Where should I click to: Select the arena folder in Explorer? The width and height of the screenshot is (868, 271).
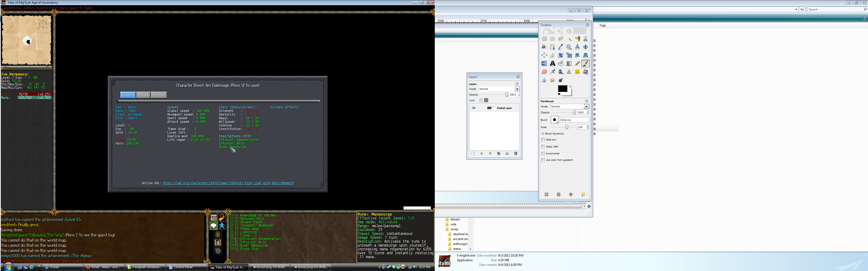coord(455,249)
